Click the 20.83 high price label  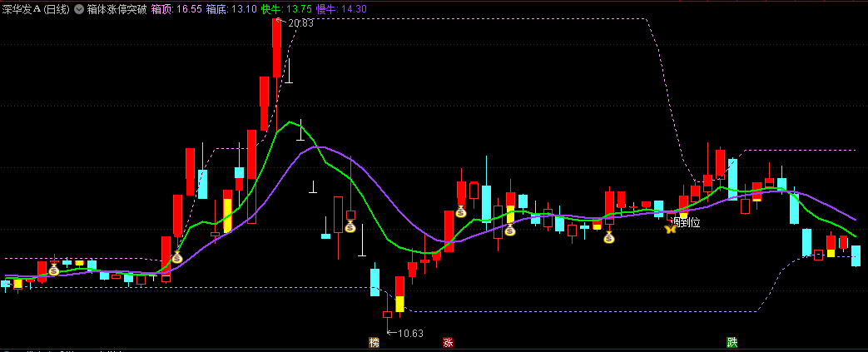click(300, 23)
